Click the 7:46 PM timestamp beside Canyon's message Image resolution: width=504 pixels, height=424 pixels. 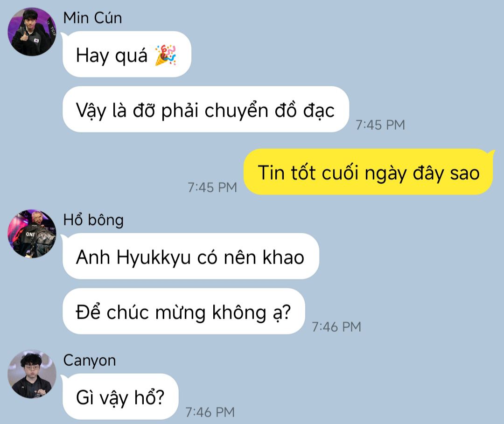[210, 412]
